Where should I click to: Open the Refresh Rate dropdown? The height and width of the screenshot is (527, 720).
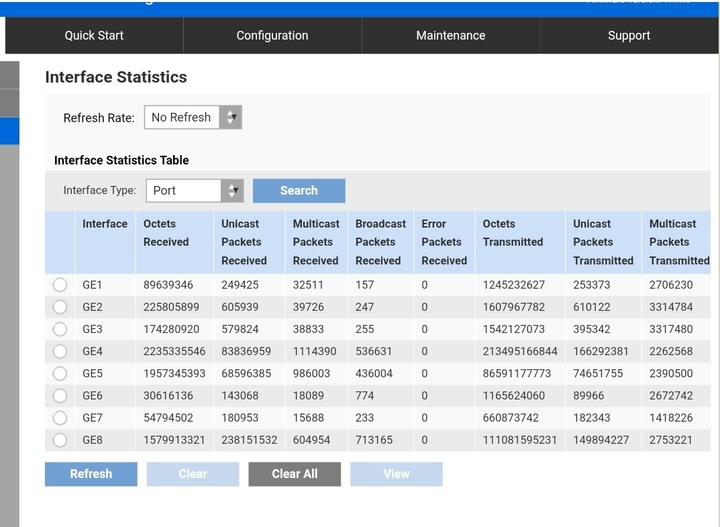point(193,118)
